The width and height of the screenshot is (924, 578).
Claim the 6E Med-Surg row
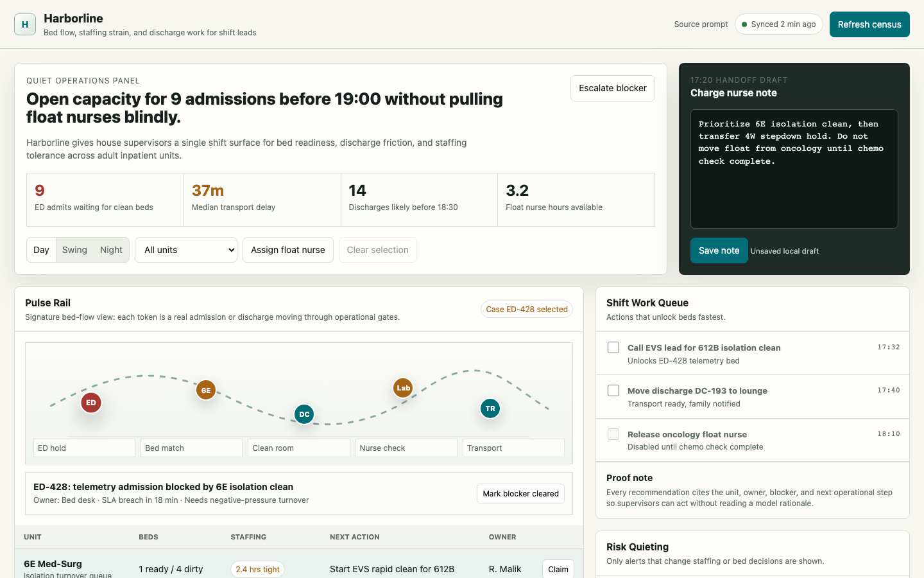click(x=558, y=569)
